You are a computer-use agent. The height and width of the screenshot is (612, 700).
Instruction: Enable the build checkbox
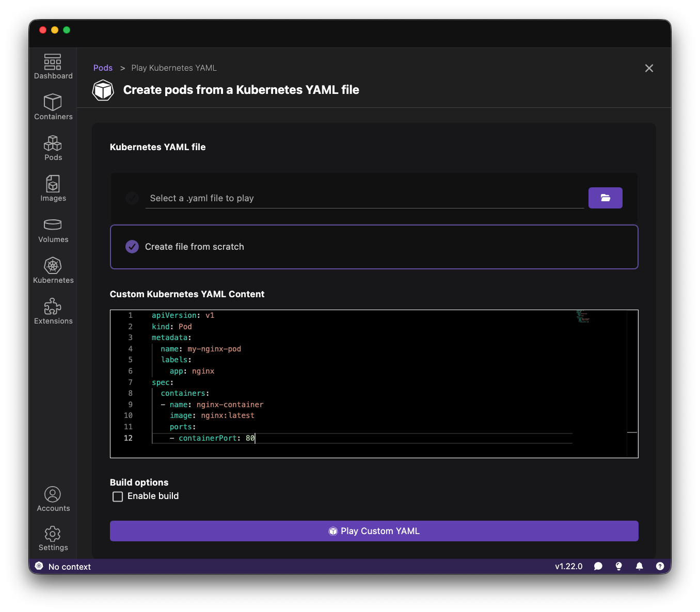tap(118, 496)
